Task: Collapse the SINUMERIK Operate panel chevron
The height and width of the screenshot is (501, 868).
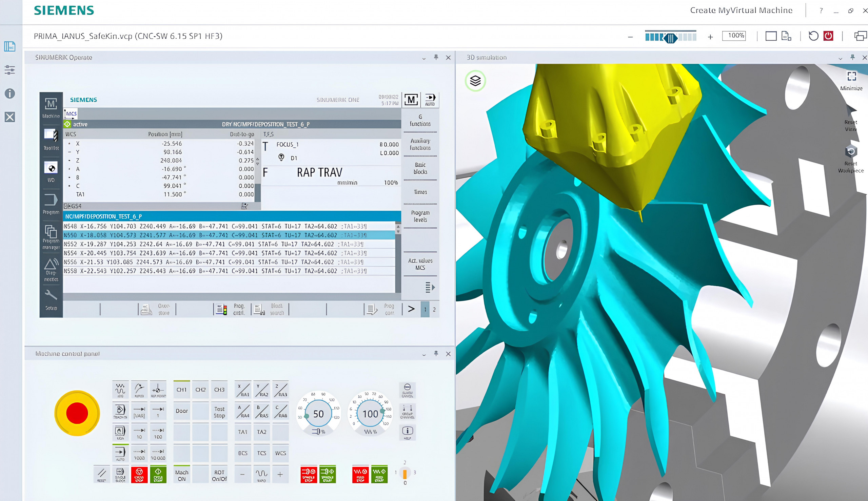Action: [424, 58]
